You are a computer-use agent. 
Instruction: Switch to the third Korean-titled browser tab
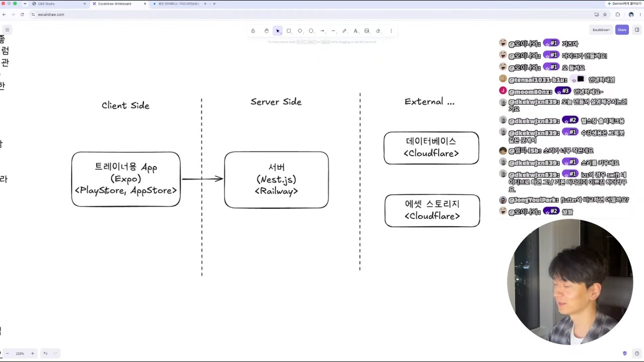coord(179,4)
